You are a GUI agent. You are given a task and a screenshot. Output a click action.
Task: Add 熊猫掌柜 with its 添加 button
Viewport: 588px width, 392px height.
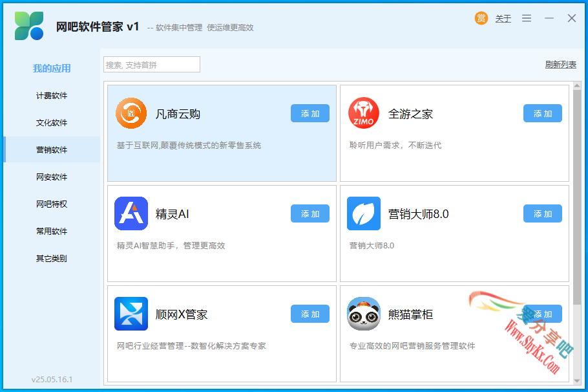coord(543,314)
